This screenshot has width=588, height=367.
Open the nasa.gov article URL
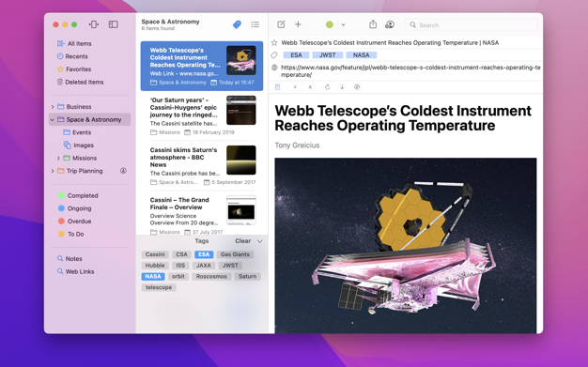coord(410,70)
